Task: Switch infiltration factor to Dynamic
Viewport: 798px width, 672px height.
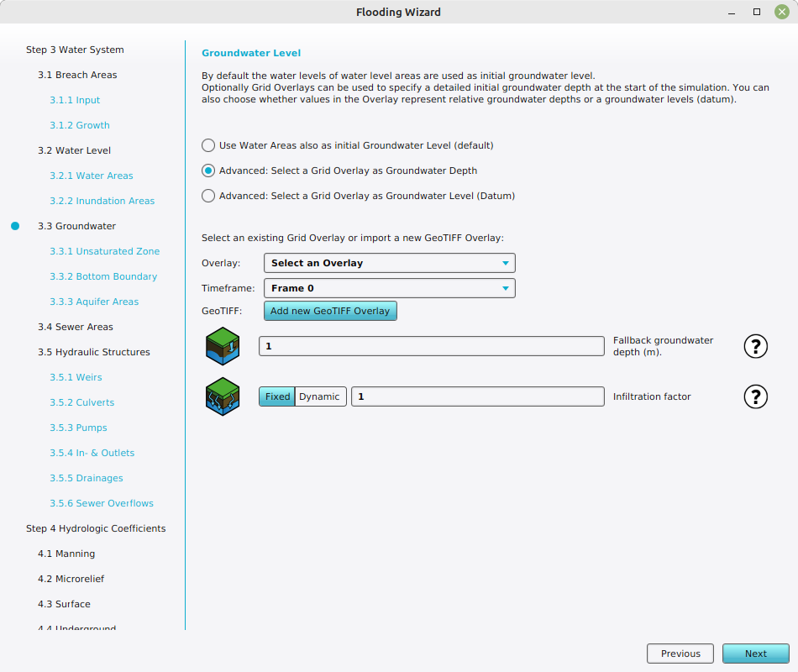Action: coord(320,396)
